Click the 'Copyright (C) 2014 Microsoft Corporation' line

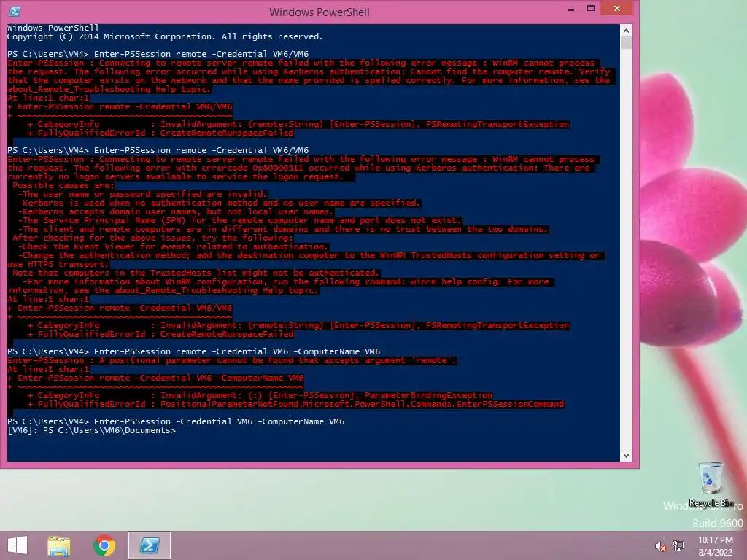[165, 36]
